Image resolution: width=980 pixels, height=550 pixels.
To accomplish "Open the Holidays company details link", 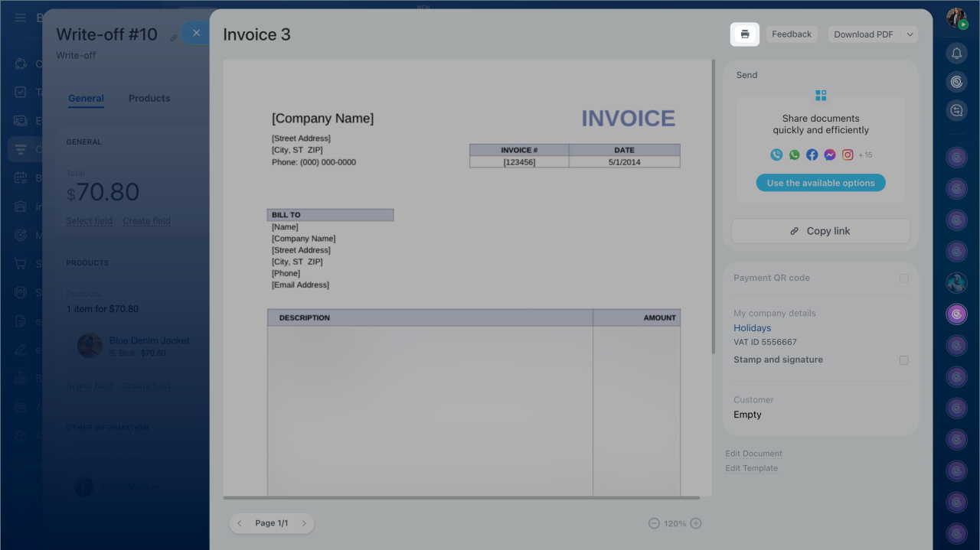I will pyautogui.click(x=752, y=328).
